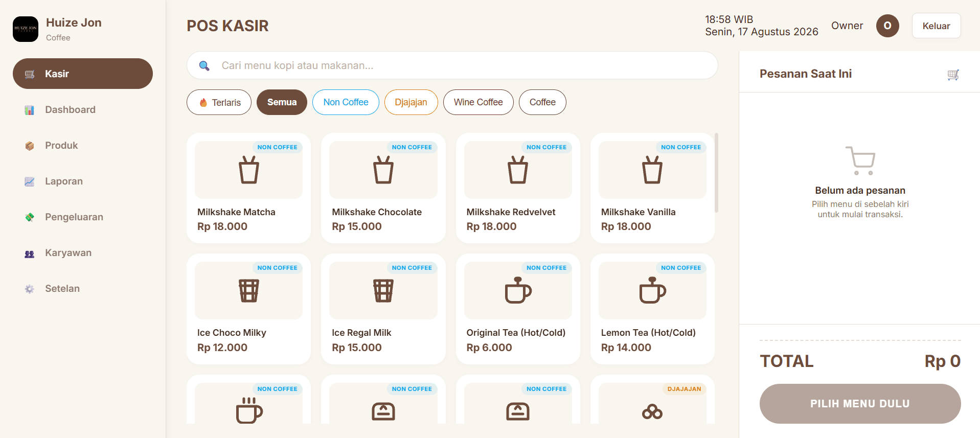Add Lemon Tea (Hot/Cold) to order
Image resolution: width=980 pixels, height=438 pixels.
[x=652, y=309]
